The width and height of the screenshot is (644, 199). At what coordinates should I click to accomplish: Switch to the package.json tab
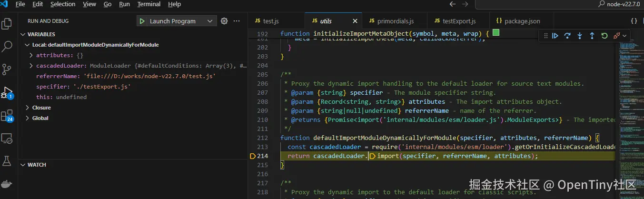click(522, 21)
